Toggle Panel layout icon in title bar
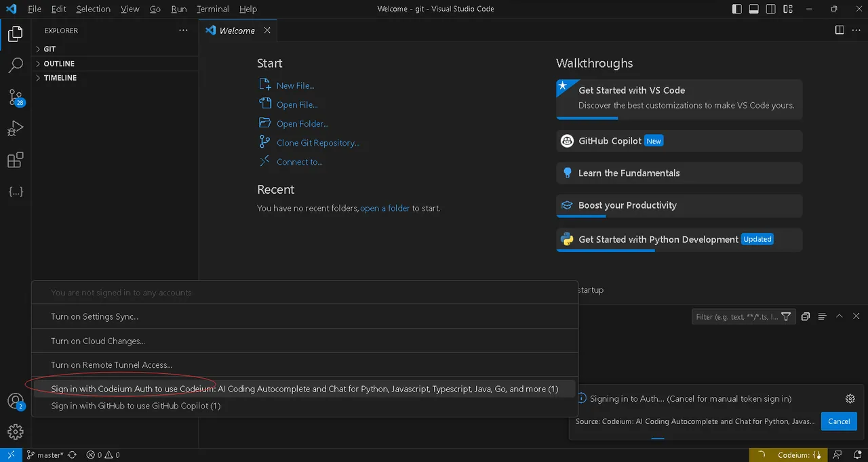 point(754,9)
